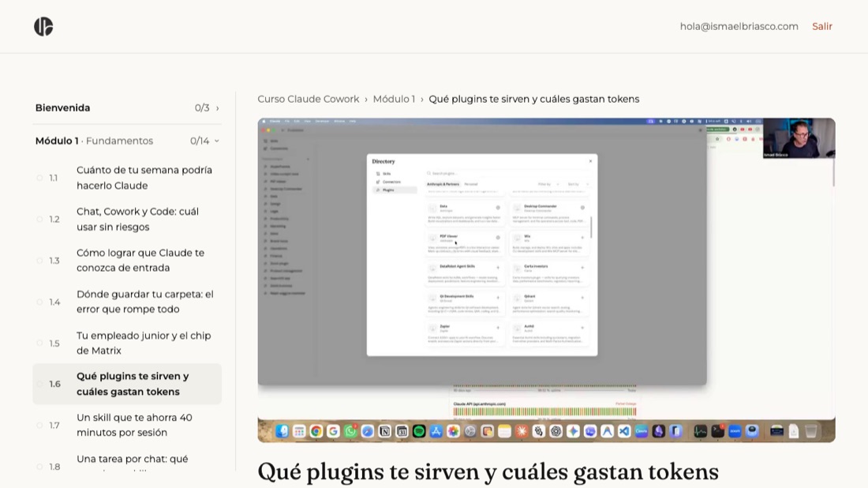Open the Filter by dropdown in Directory
The height and width of the screenshot is (488, 868).
[548, 184]
